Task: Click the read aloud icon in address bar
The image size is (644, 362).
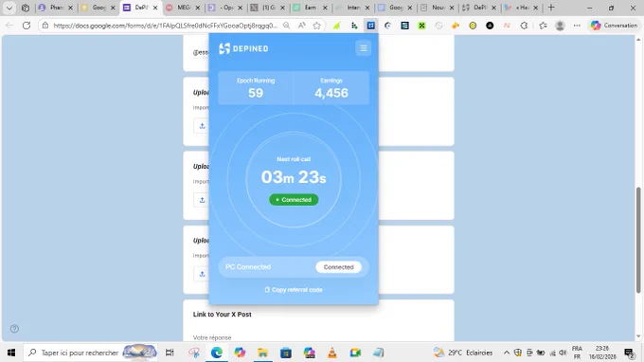Action: click(x=302, y=26)
